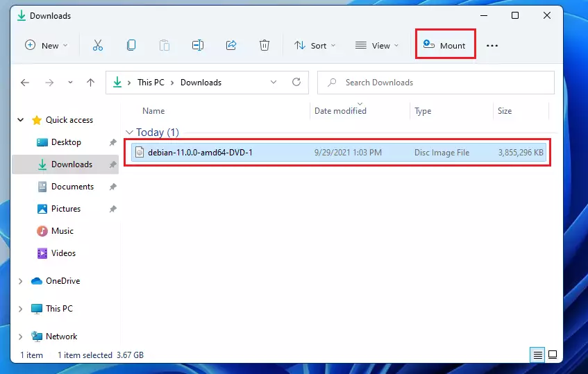This screenshot has height=374, width=588.
Task: Click This PC in the address breadcrumb
Action: point(151,83)
